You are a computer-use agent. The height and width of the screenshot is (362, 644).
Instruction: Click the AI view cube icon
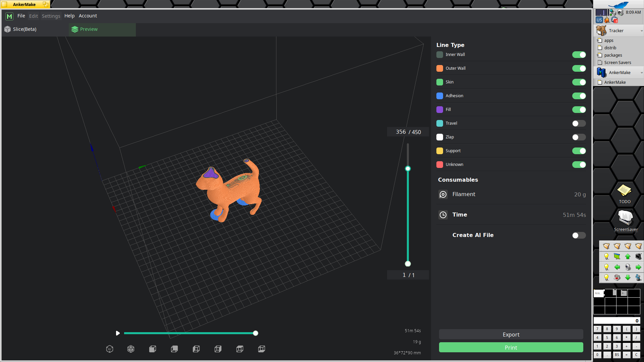[110, 349]
